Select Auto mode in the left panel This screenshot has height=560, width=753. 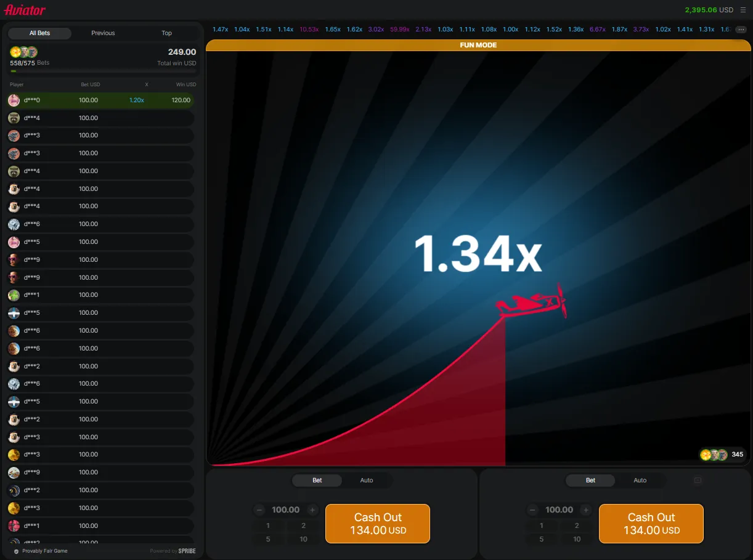367,481
